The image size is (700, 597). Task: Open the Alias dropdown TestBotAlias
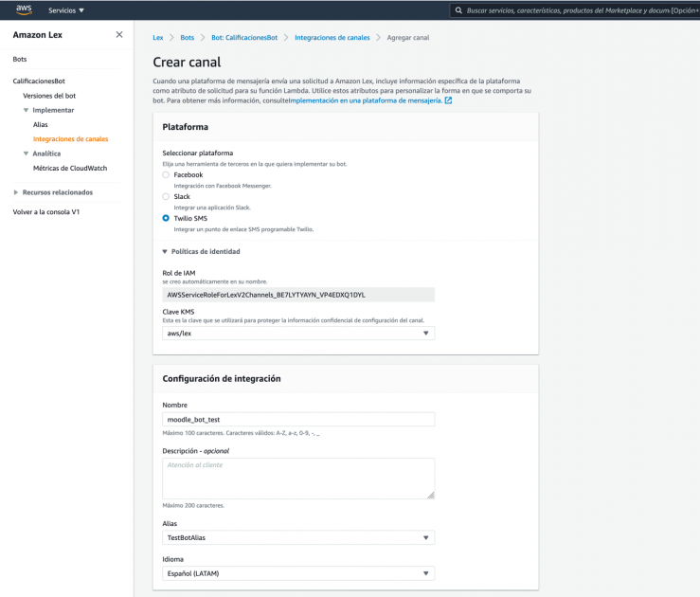tap(298, 537)
